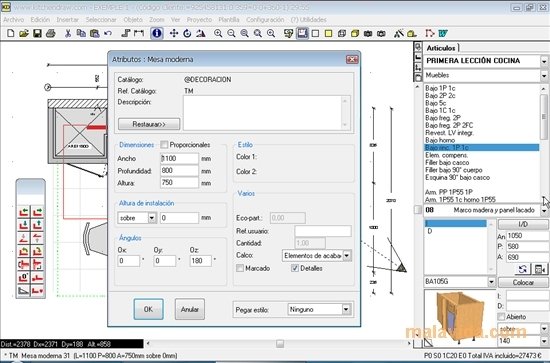Click the zoom out magnifier
This screenshot has width=550, height=363.
point(231,34)
